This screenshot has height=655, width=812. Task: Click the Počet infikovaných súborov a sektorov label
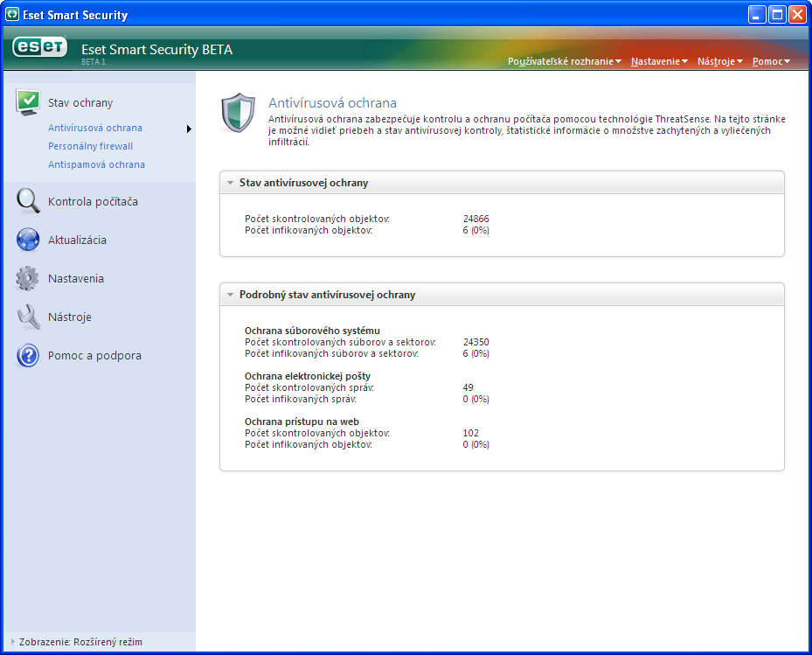(331, 353)
